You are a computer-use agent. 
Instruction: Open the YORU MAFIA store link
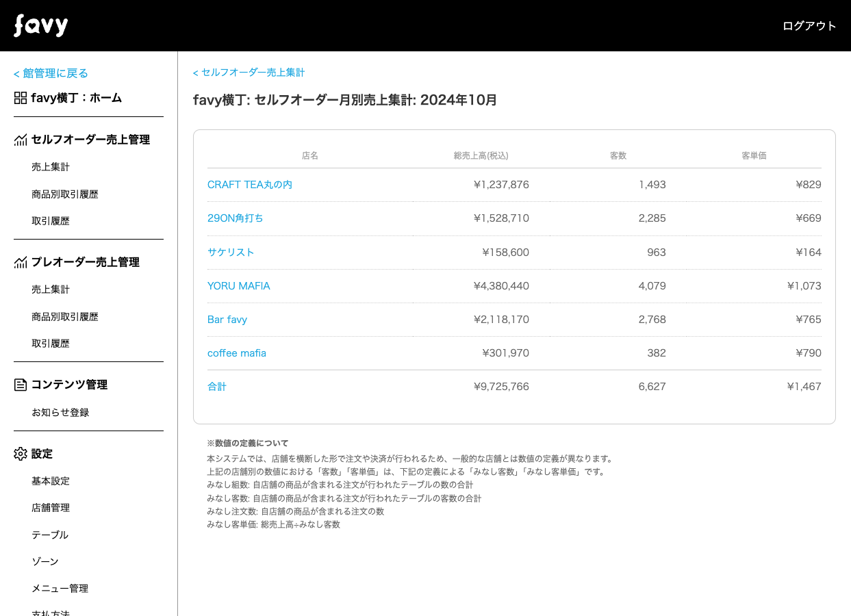tap(239, 286)
